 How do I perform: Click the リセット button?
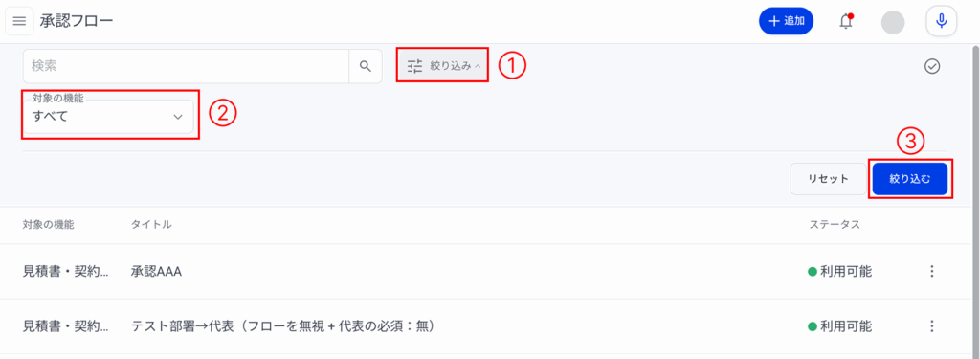pyautogui.click(x=828, y=179)
